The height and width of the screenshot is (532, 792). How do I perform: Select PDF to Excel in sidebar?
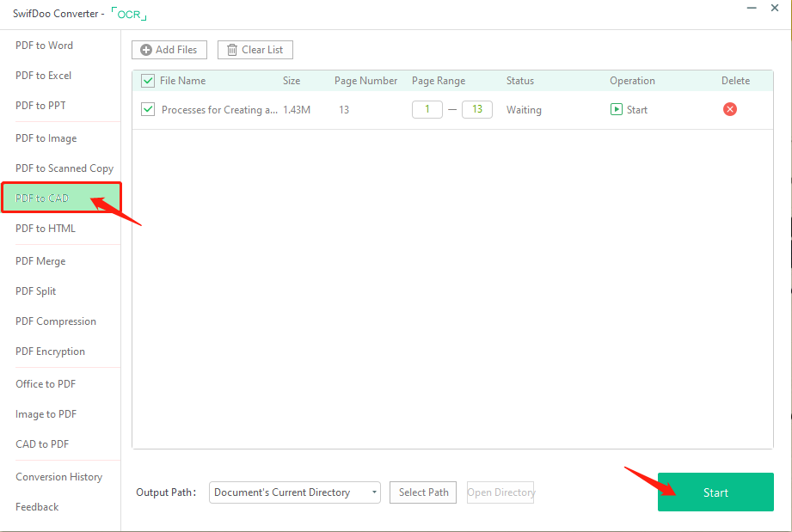pos(44,76)
